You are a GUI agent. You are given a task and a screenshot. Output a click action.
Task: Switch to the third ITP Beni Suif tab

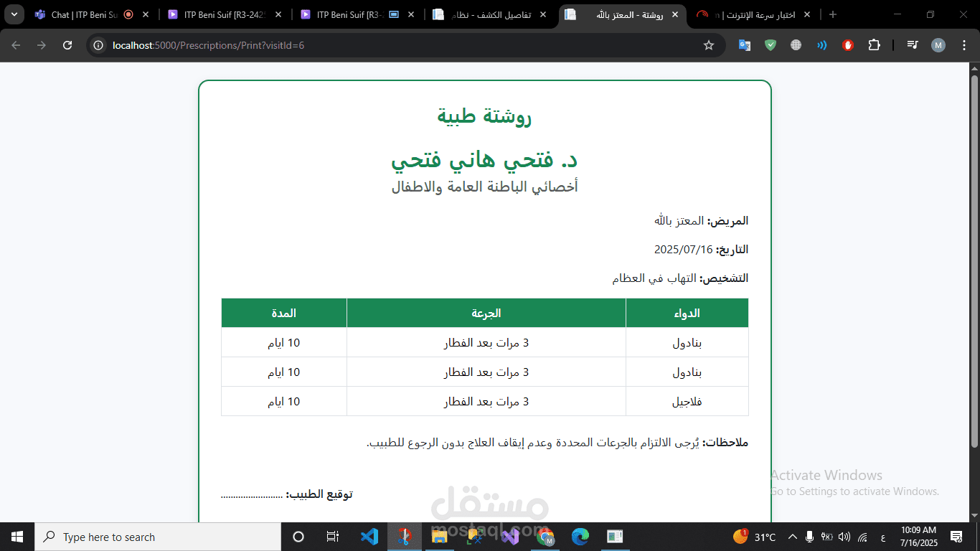pos(357,14)
